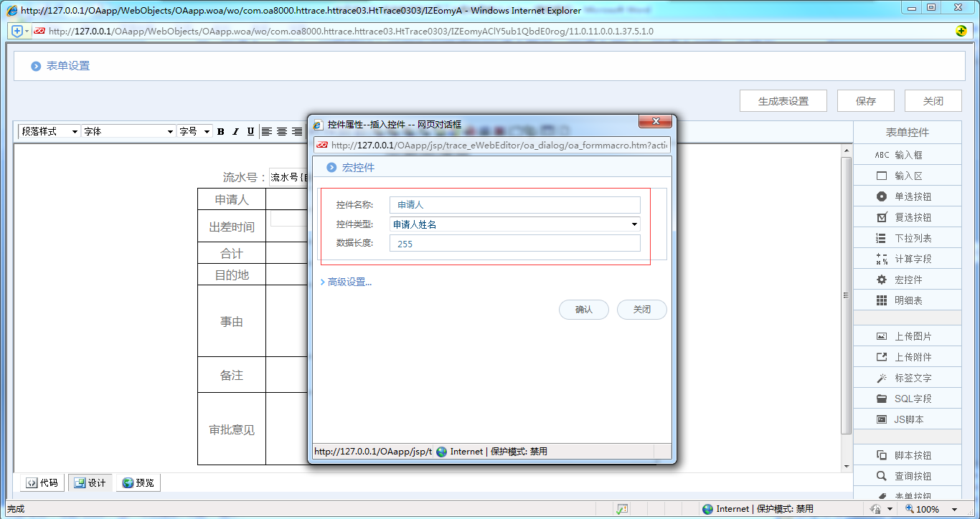Image resolution: width=980 pixels, height=519 pixels.
Task: Switch to the 代码 code tab
Action: point(41,482)
